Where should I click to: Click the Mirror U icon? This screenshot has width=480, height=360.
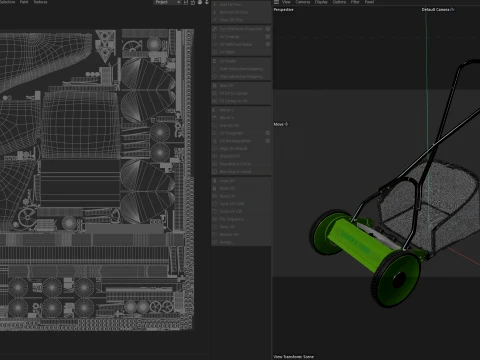click(215, 110)
